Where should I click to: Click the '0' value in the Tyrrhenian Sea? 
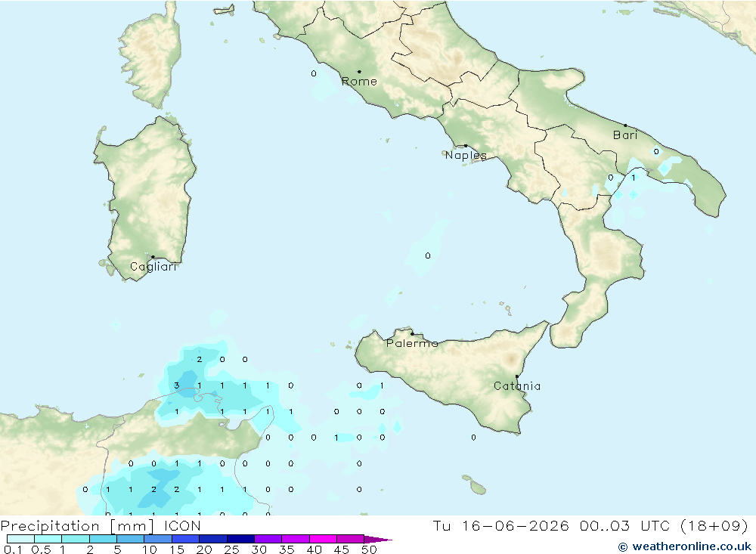[428, 256]
